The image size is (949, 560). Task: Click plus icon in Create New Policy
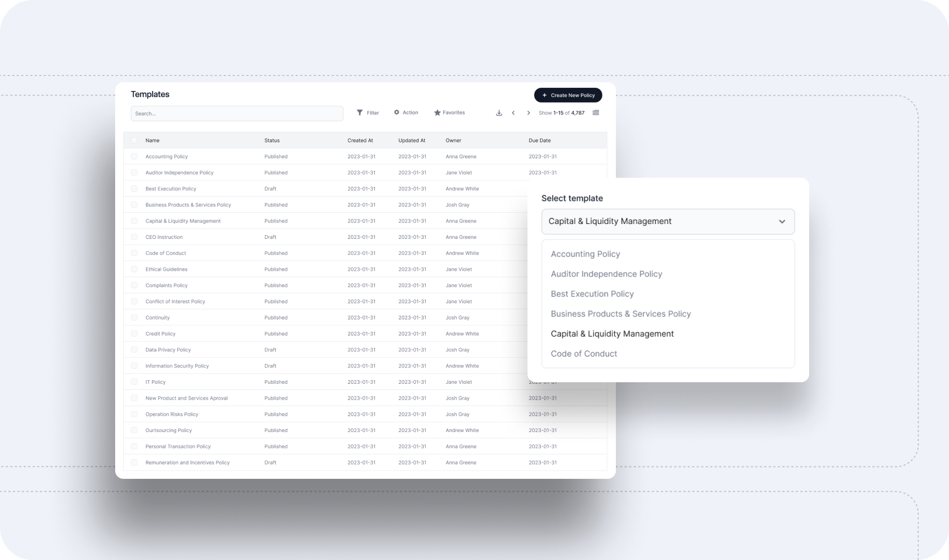[544, 95]
